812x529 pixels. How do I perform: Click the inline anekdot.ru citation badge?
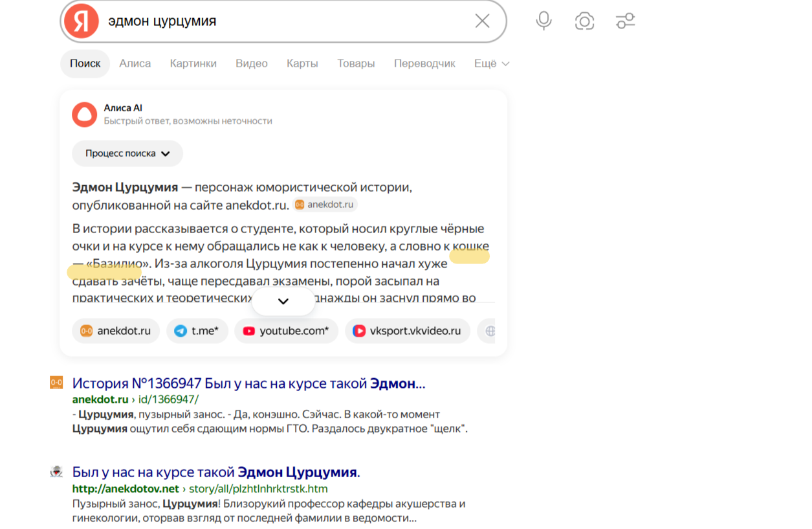point(325,205)
